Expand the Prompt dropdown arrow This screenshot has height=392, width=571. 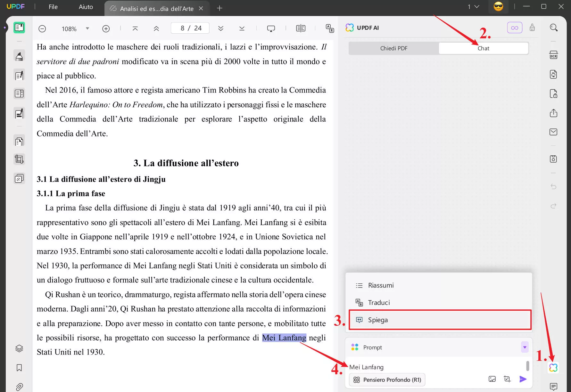[x=525, y=347]
